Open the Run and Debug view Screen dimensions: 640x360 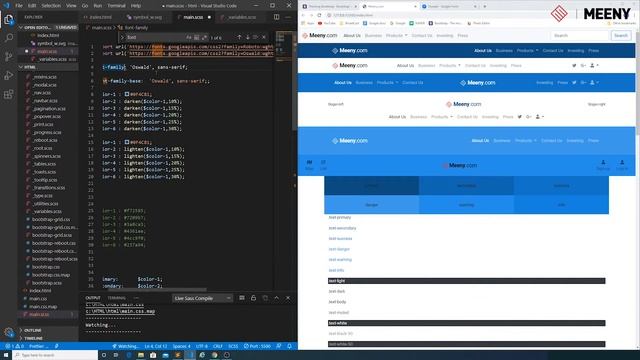[x=9, y=76]
